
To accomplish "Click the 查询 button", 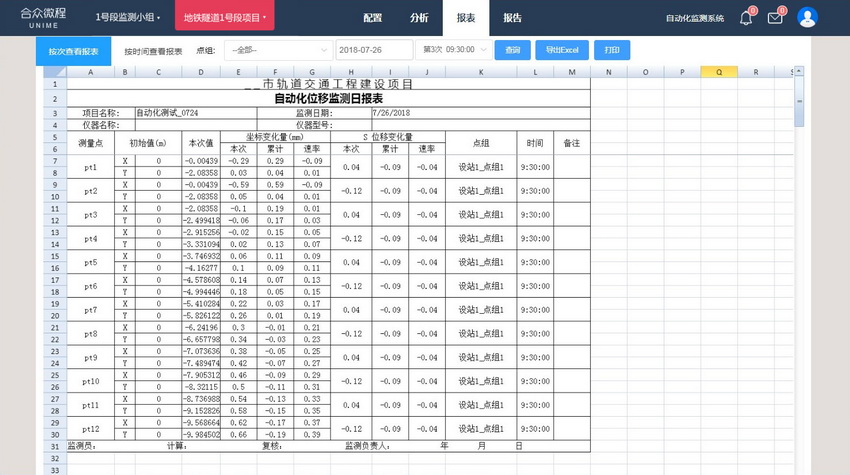I will tap(513, 50).
